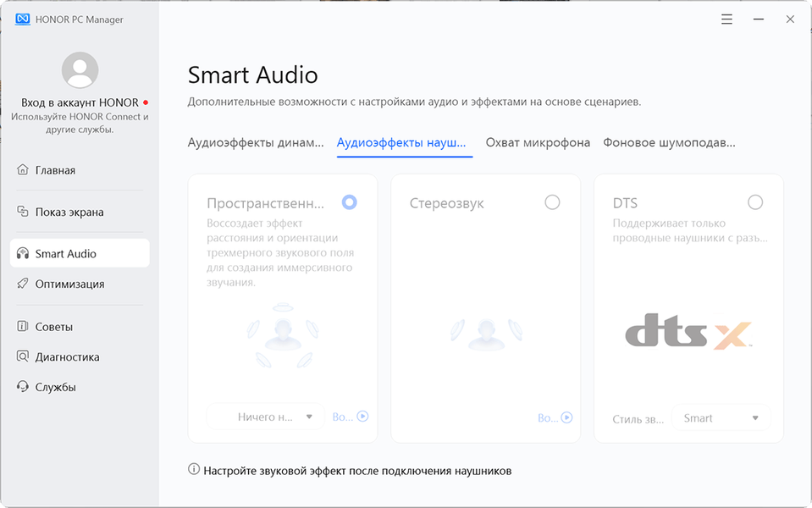Click the HONOR PC Manager logo icon
The height and width of the screenshot is (508, 812).
tap(22, 19)
